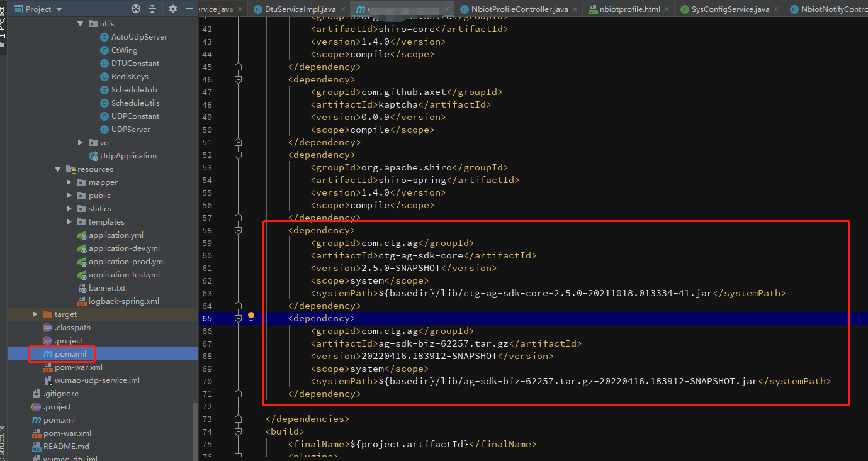Click the class icon next to CtWing
Screen dimensions: 868x461
pyautogui.click(x=104, y=50)
